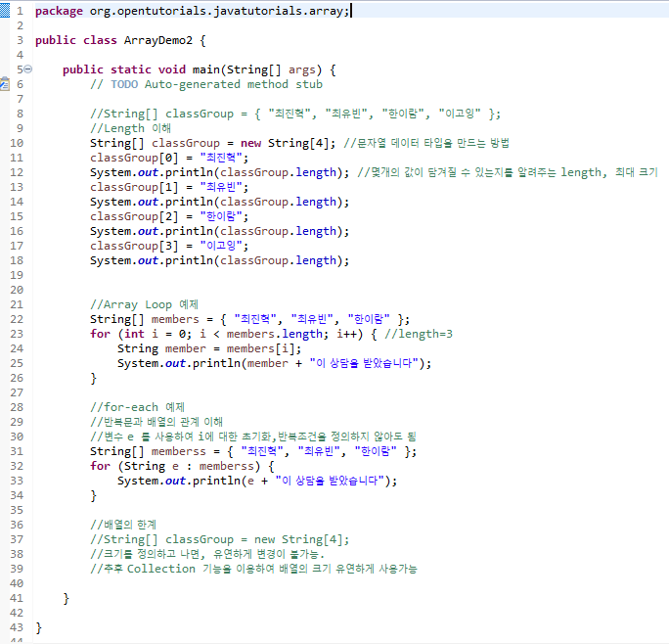Click line number 1 in the gutter
The height and width of the screenshot is (644, 669).
19,11
